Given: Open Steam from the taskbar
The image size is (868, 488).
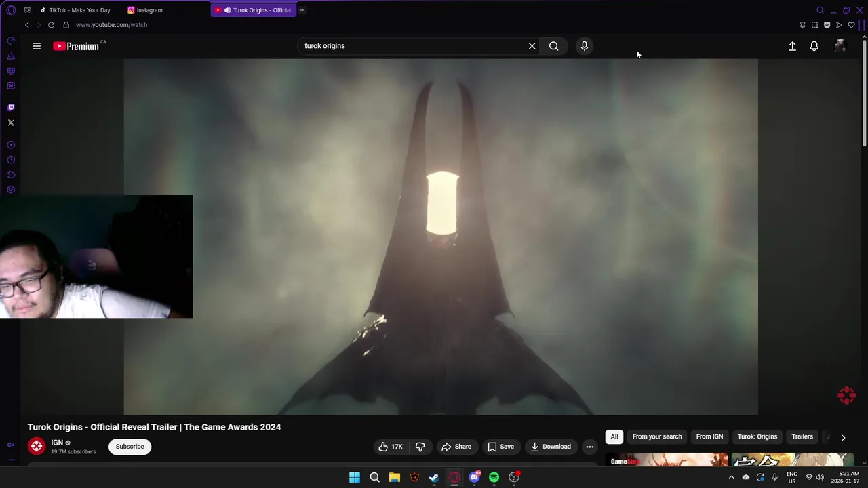Looking at the screenshot, I should [x=434, y=477].
